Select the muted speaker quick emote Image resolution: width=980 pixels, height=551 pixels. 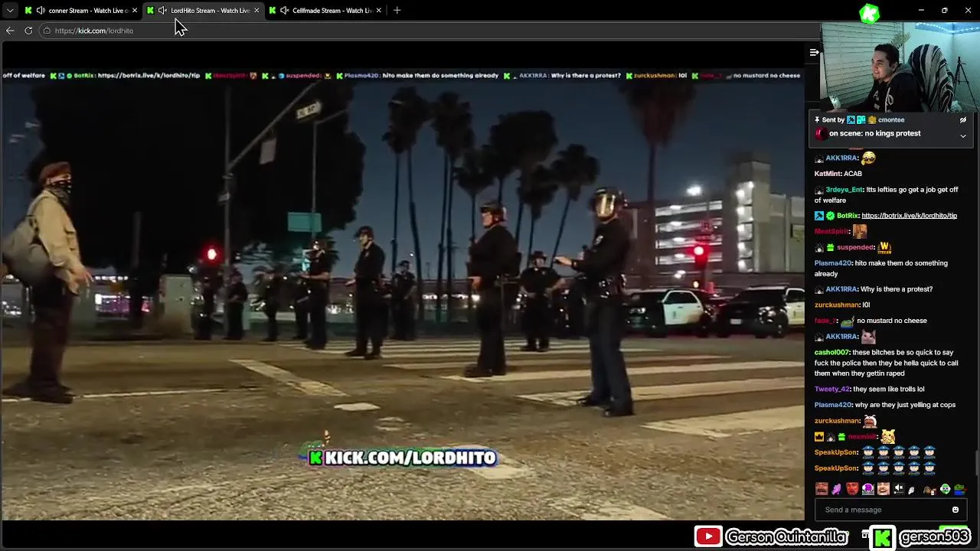(x=899, y=489)
